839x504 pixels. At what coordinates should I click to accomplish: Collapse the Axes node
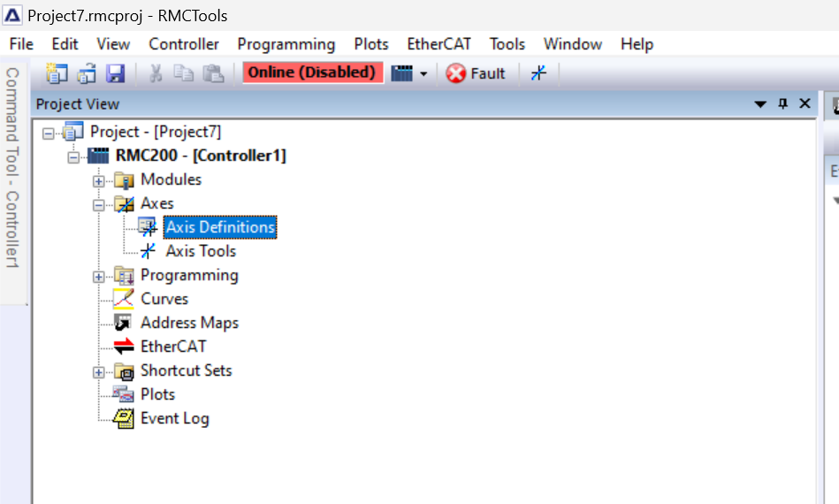tap(98, 205)
